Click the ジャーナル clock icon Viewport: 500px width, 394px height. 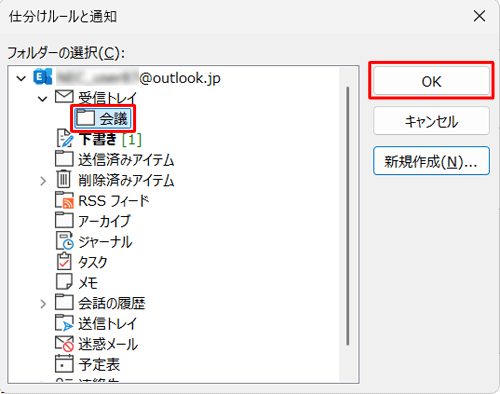[x=64, y=241]
